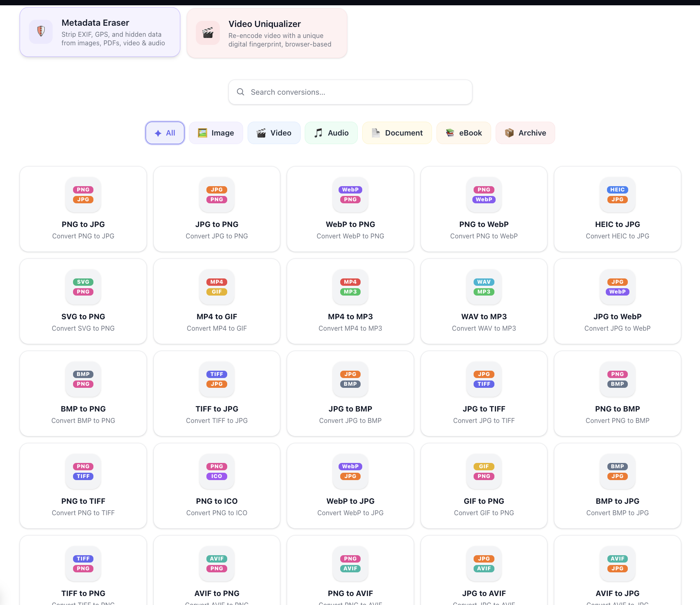Filter conversions by Audio category
This screenshot has width=700, height=605.
click(x=331, y=133)
